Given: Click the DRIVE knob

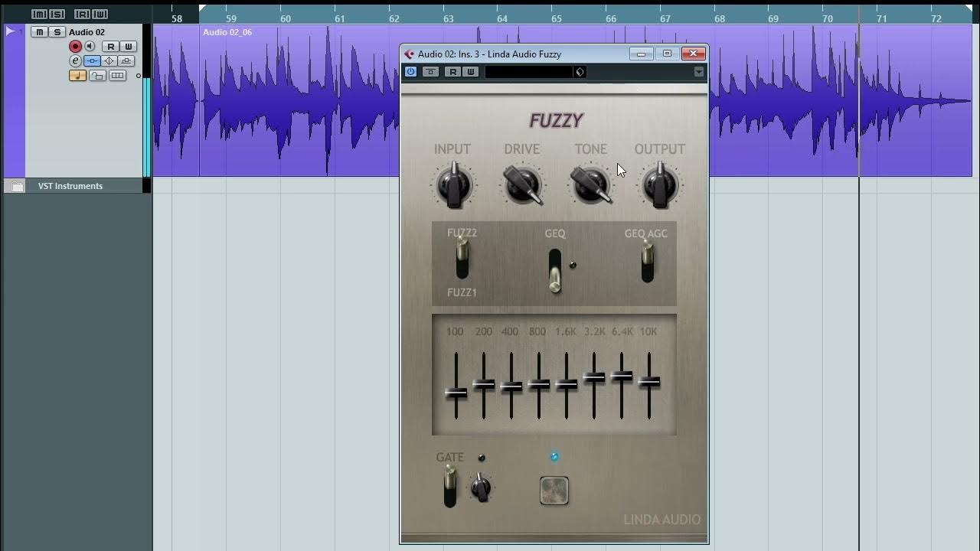Looking at the screenshot, I should pos(522,185).
